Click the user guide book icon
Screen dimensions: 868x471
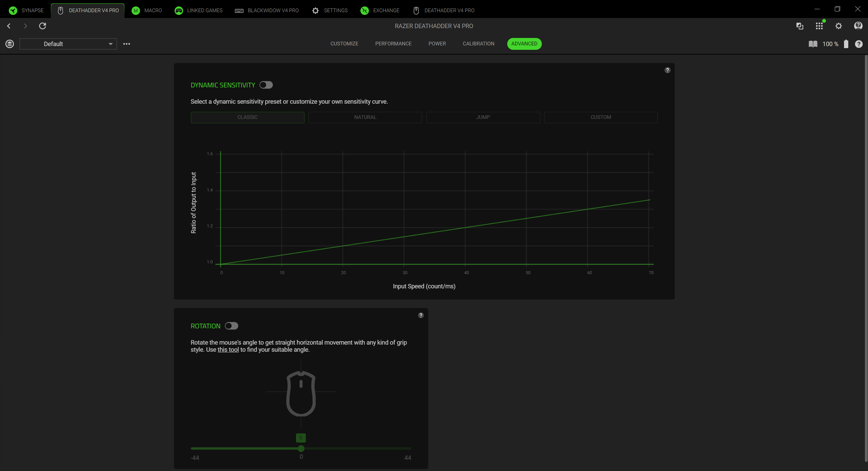(813, 44)
